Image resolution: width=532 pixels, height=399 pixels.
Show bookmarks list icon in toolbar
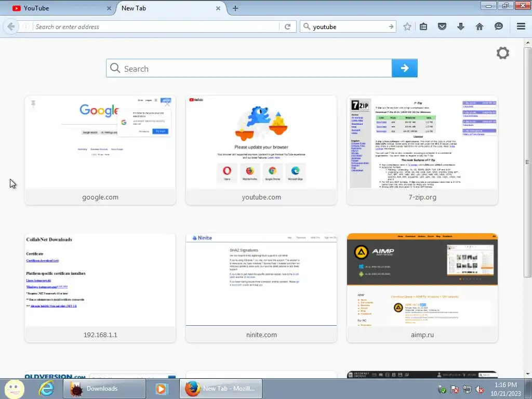(423, 26)
